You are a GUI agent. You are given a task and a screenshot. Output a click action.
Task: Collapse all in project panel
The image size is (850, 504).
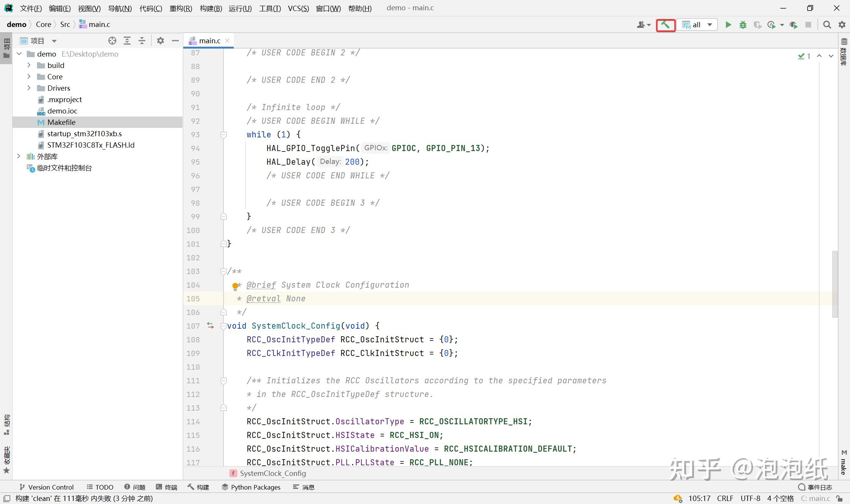[142, 41]
